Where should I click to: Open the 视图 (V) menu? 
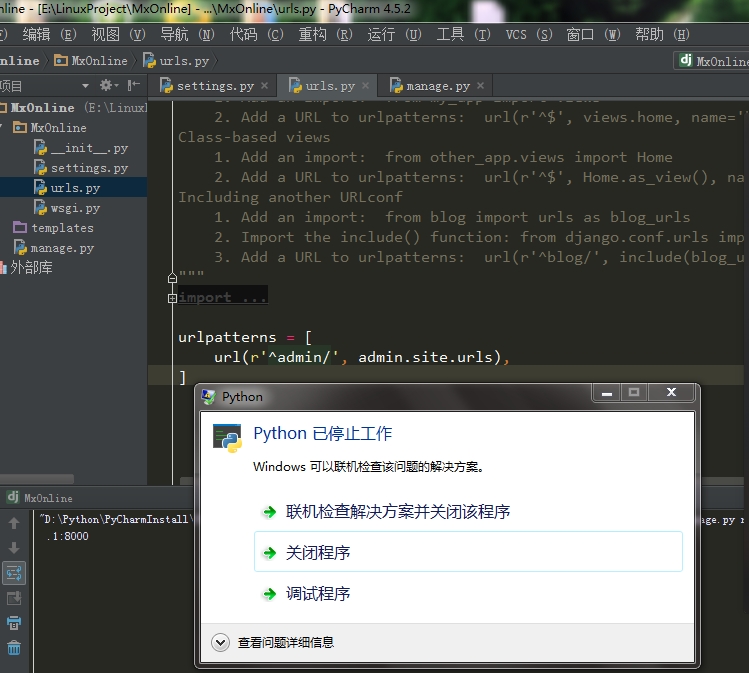(118, 34)
